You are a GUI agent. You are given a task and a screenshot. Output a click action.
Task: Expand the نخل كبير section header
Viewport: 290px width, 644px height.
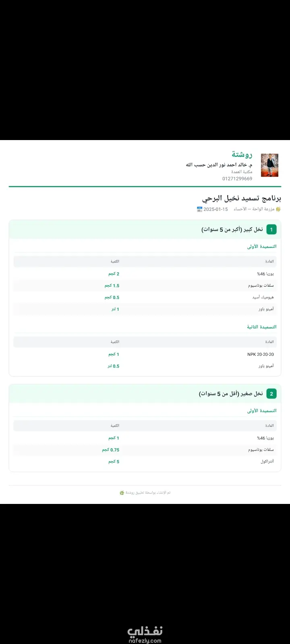tap(145, 229)
